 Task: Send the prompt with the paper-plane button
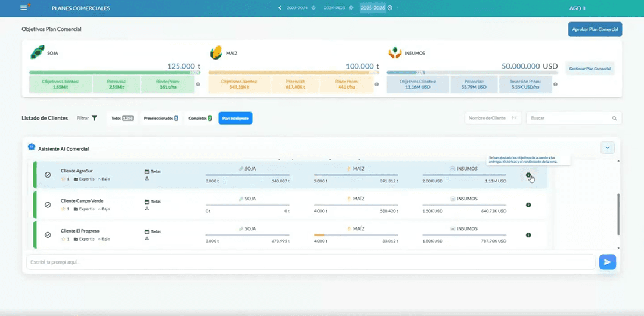pyautogui.click(x=608, y=262)
